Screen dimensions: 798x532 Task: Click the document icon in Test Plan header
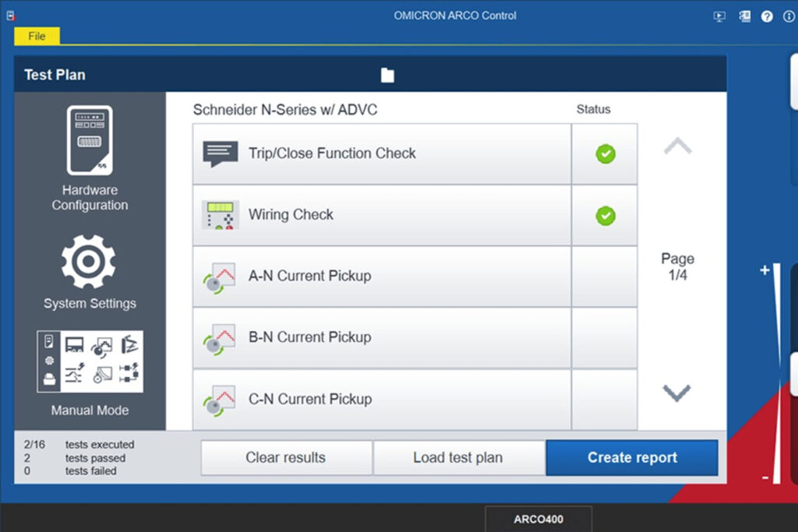pos(387,75)
